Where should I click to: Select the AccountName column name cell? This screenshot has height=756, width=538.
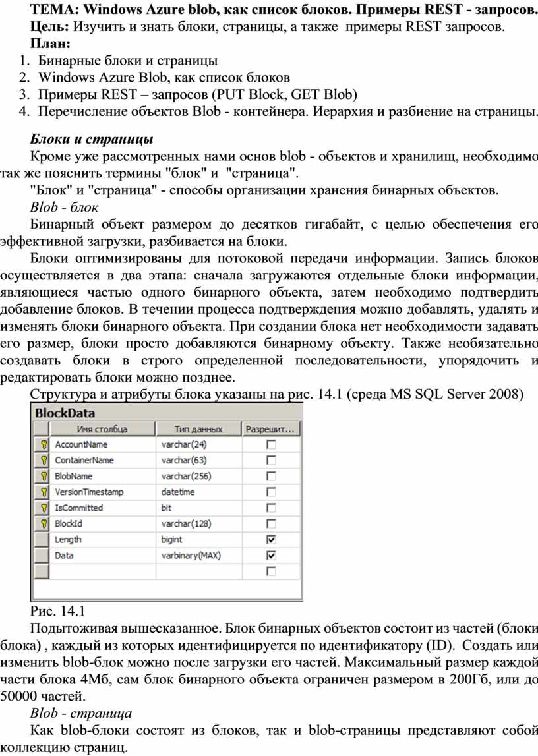pyautogui.click(x=102, y=444)
